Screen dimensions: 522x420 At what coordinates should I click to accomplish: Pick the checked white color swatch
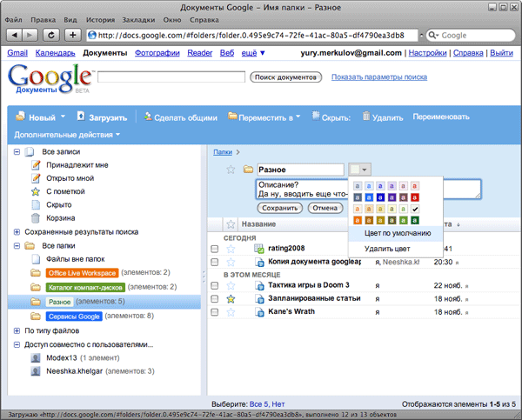coord(414,209)
